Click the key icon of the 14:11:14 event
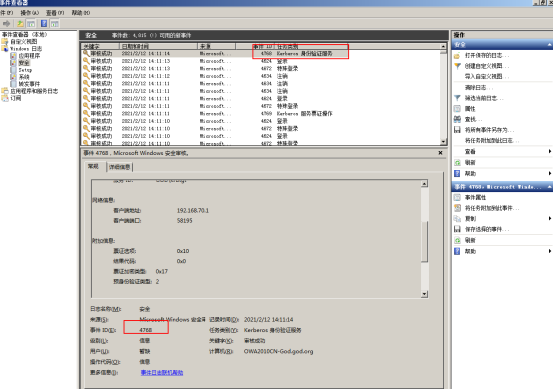The height and width of the screenshot is (389, 553). (86, 53)
